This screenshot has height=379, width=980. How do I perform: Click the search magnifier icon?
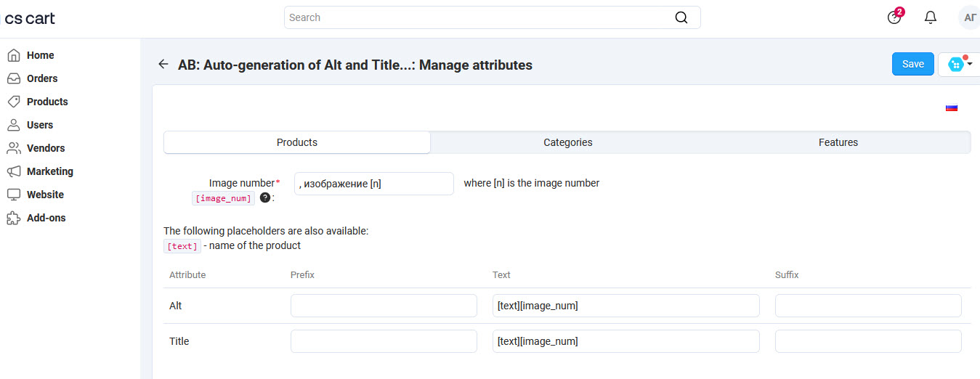click(x=681, y=17)
